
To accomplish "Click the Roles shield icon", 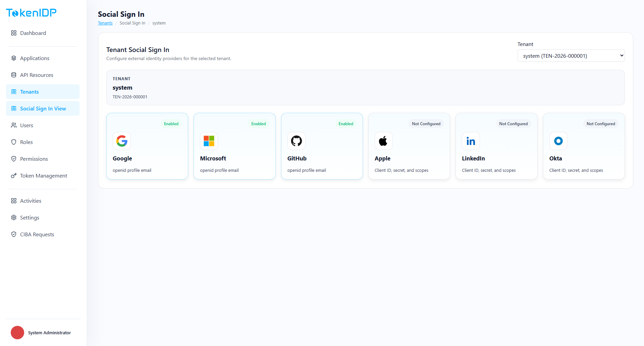I will [14, 142].
